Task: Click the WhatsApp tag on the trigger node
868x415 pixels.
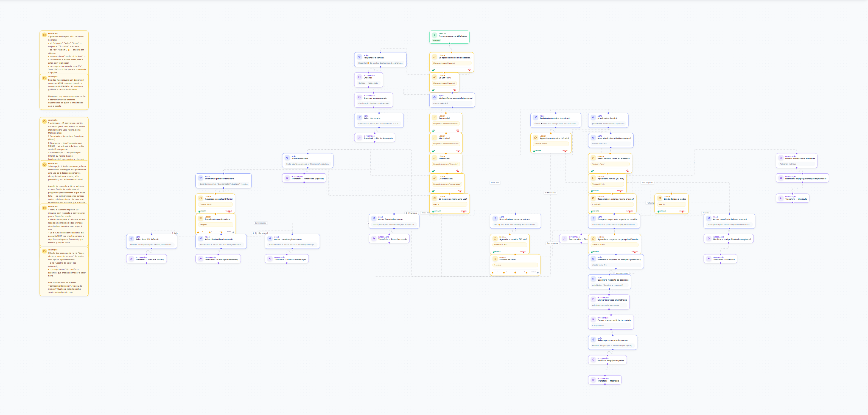Action: [436, 40]
